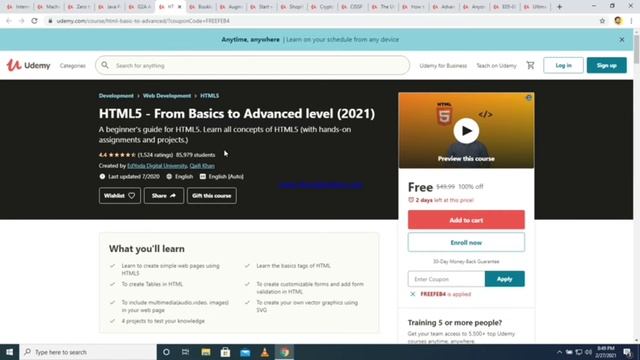Click the volume tray icon
Viewport: 640px width, 360px height.
588,352
